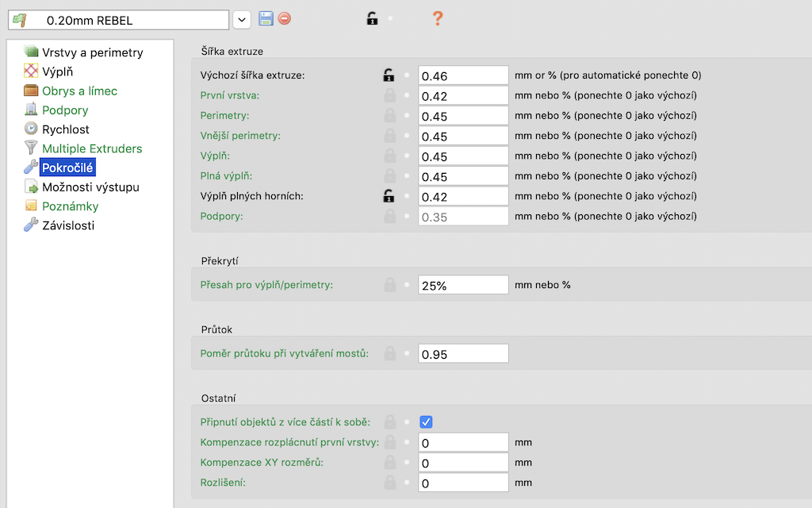The width and height of the screenshot is (812, 508).
Task: Select Obrys a límec in sidebar
Action: point(79,90)
